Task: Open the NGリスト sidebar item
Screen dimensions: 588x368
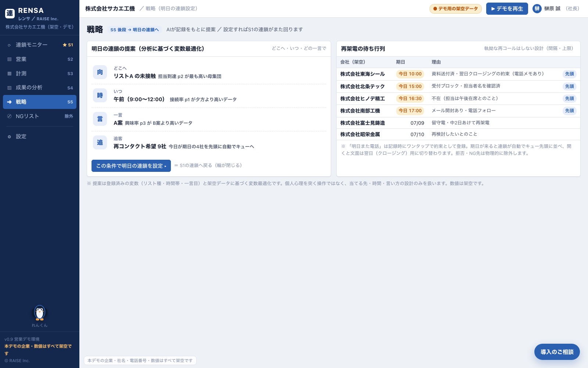Action: (x=40, y=116)
